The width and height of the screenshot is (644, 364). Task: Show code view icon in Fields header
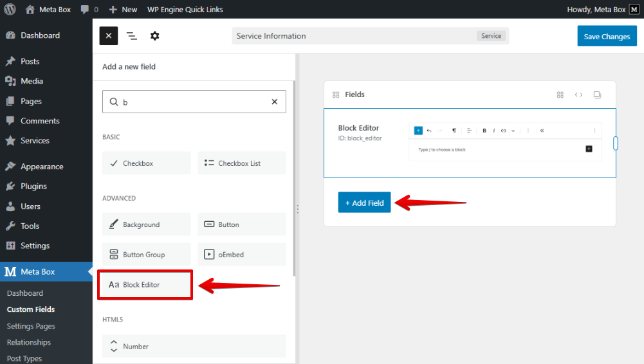coord(578,95)
